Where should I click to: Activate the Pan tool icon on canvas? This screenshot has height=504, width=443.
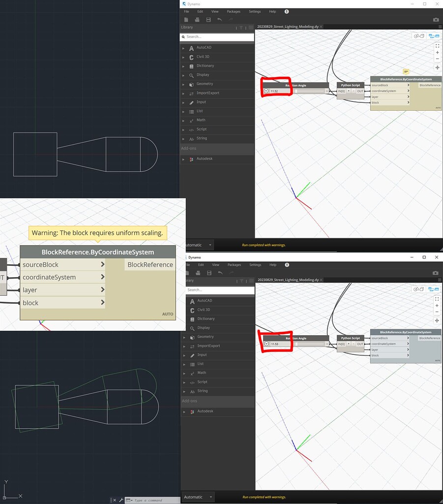438,67
